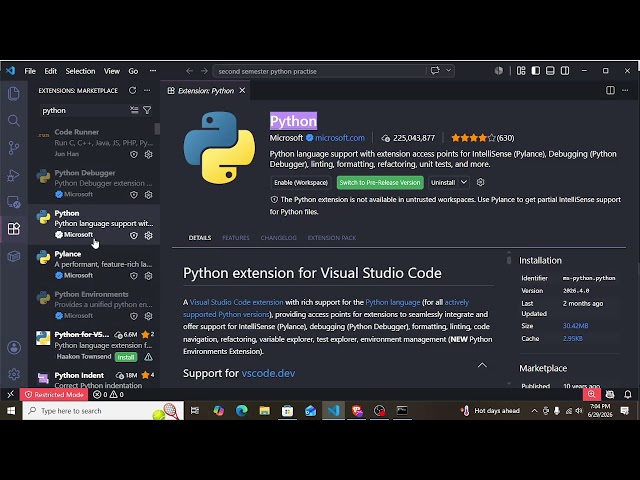Open Microsoft Edge from the taskbar
640x480 pixels.
click(242, 410)
